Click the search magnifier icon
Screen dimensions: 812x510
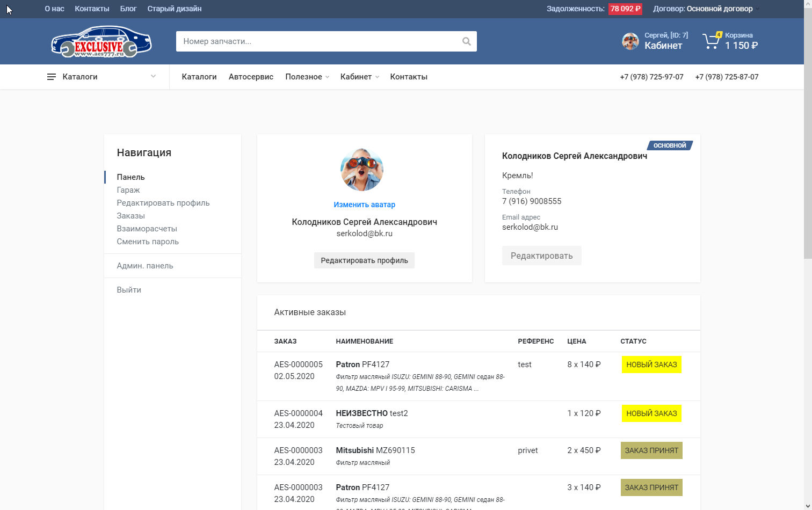tap(466, 41)
